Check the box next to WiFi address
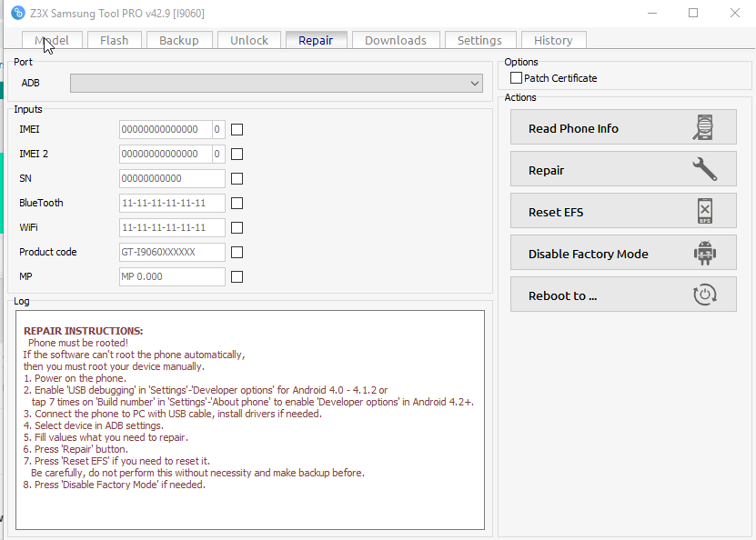The height and width of the screenshot is (540, 756). [237, 227]
